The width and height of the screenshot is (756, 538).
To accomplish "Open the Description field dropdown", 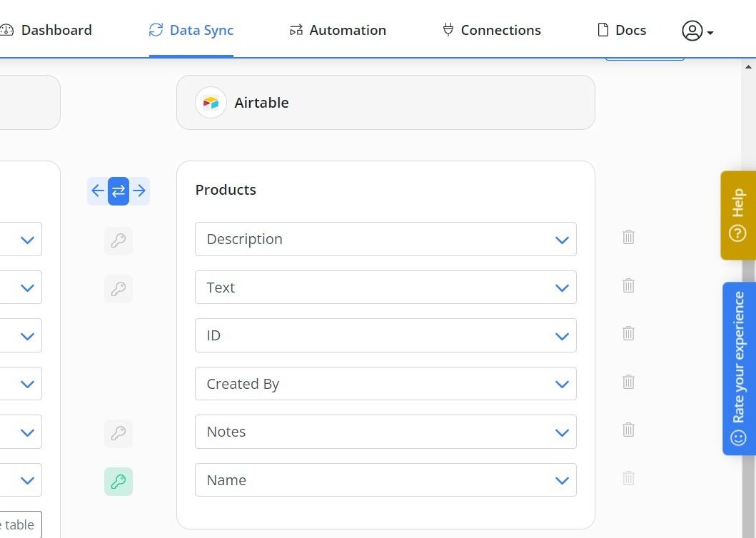I will (x=385, y=239).
